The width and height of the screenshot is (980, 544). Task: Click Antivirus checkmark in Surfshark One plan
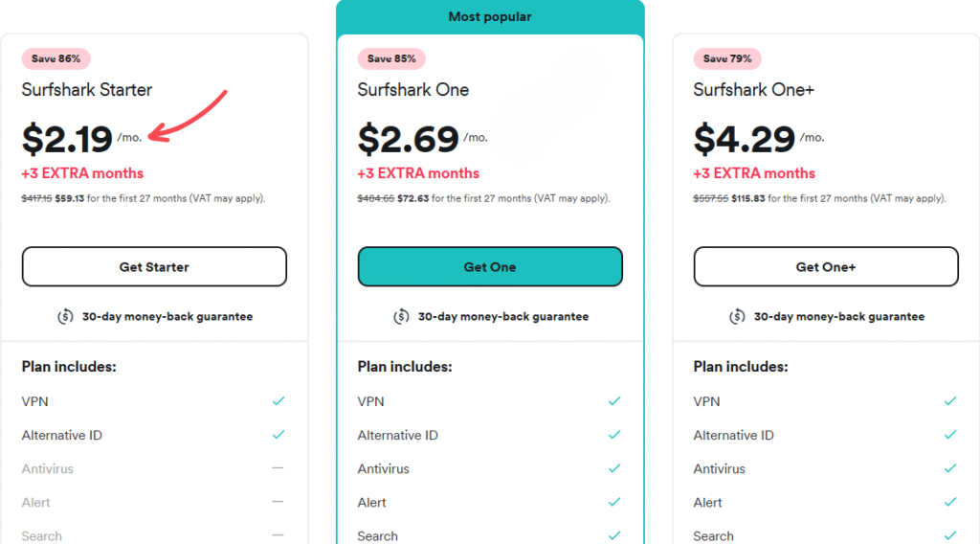click(x=613, y=468)
